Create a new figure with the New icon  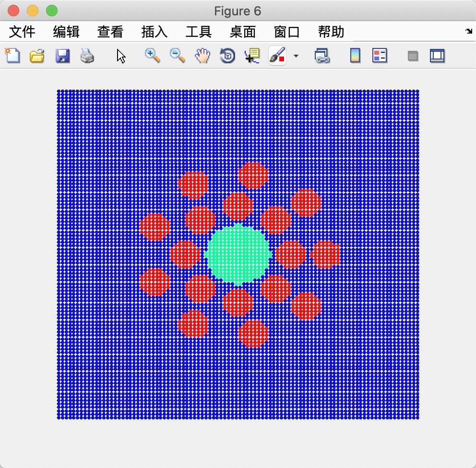(12, 56)
